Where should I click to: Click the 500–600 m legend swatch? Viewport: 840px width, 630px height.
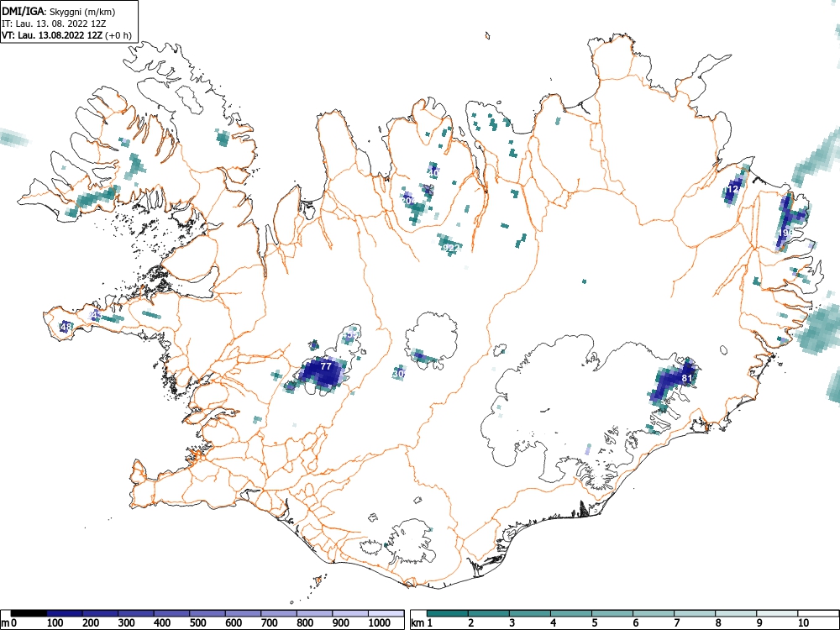(207, 613)
